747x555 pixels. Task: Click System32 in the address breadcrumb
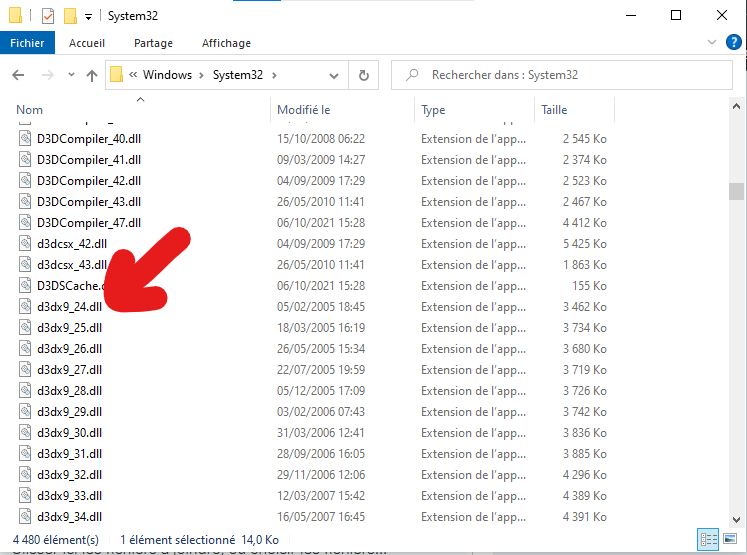[238, 75]
